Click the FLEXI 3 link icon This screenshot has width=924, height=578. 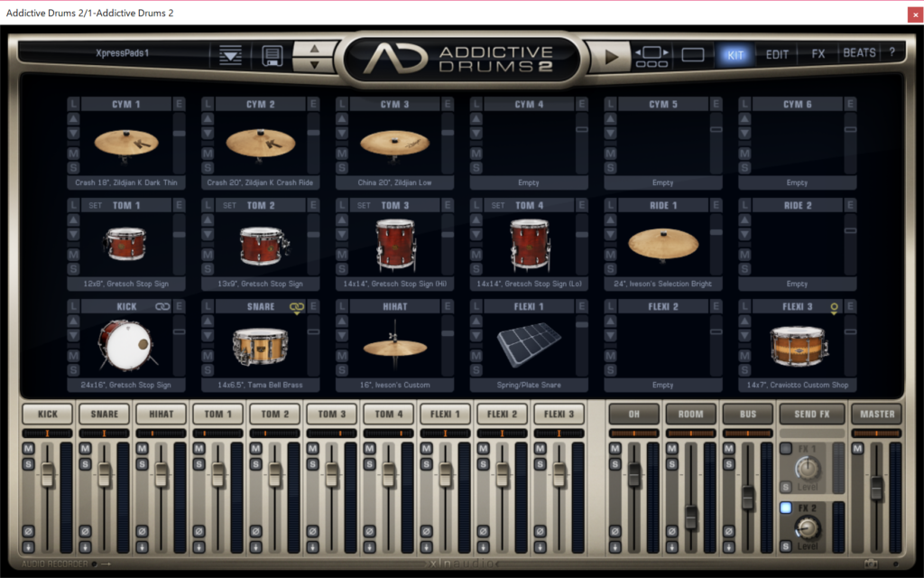pyautogui.click(x=835, y=307)
